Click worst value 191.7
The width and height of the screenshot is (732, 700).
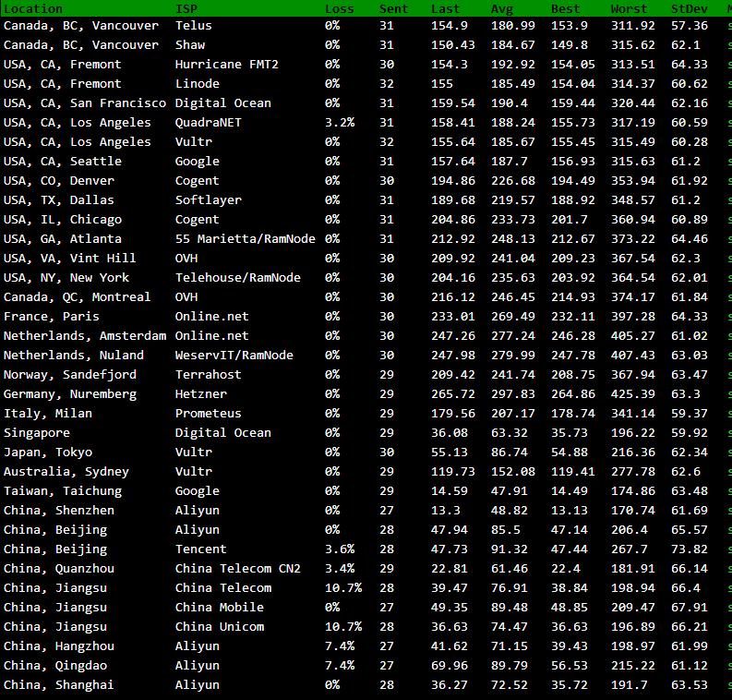click(x=629, y=685)
